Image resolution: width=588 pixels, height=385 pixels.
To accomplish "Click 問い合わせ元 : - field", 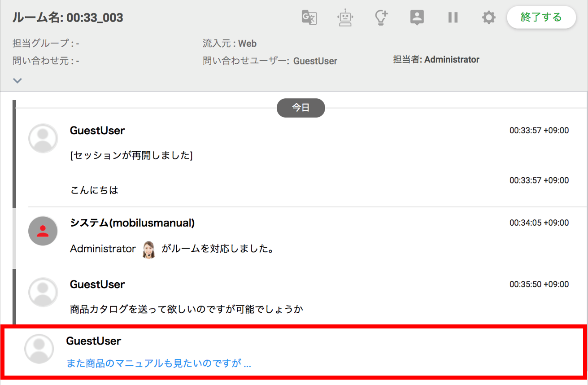I will 46,61.
